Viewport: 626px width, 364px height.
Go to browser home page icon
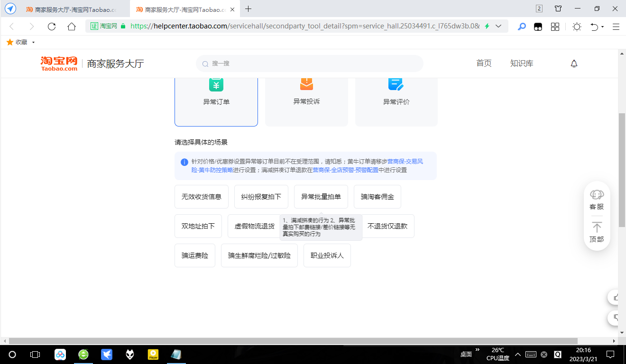coord(72,27)
